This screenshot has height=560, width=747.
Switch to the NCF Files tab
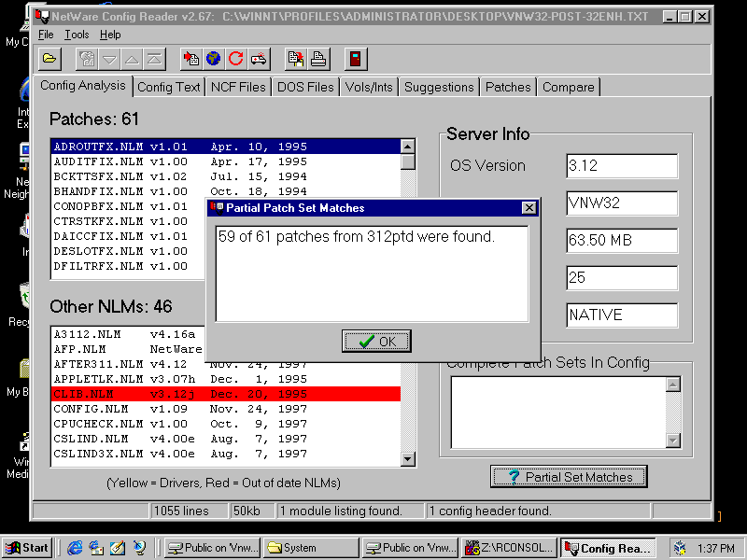click(238, 87)
